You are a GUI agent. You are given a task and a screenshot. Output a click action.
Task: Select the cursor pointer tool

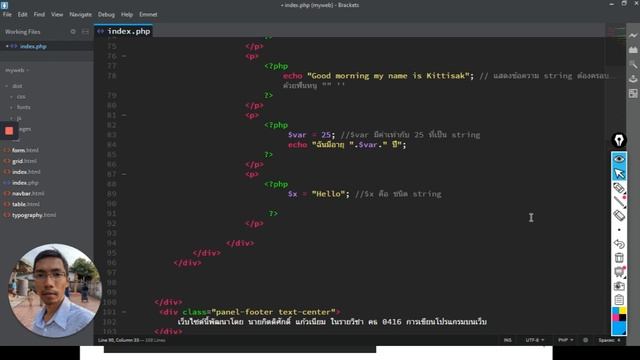point(619,173)
